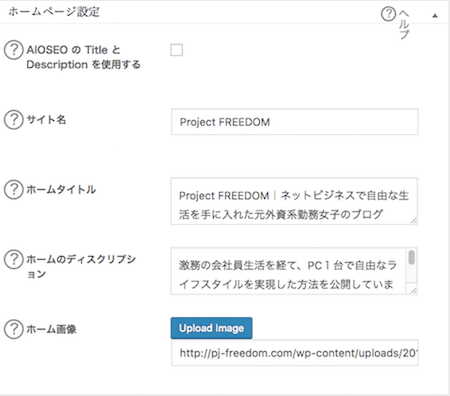This screenshot has height=396, width=450.
Task: Click the question-mark icon next to サイト名
Action: 14,119
